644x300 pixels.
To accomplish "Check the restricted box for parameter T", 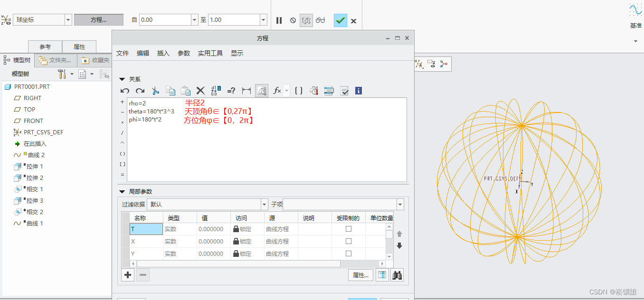I will pyautogui.click(x=349, y=229).
